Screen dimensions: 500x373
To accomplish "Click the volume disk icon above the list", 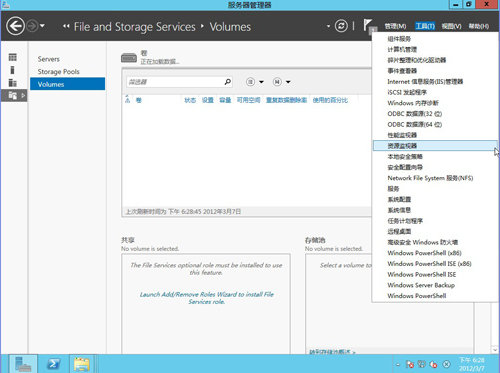I will pos(129,58).
